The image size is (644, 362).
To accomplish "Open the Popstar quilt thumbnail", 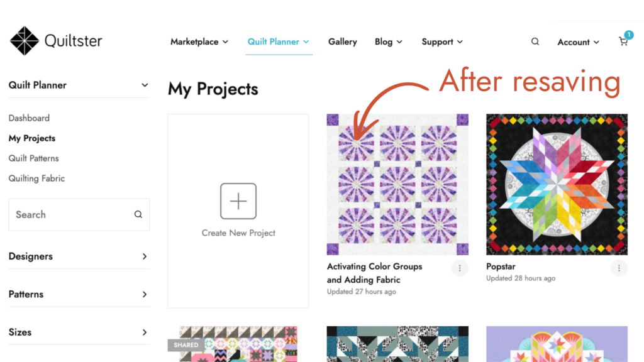I will coord(557,184).
